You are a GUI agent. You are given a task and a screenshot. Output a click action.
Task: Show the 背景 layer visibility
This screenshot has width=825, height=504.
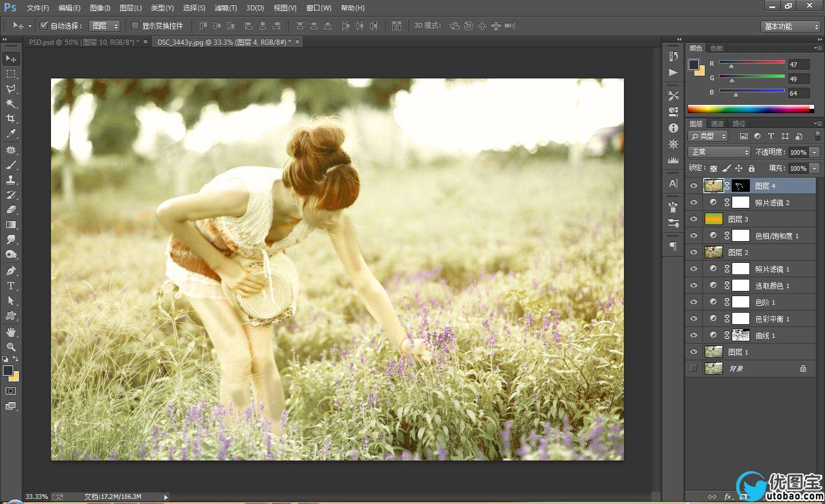pos(694,368)
